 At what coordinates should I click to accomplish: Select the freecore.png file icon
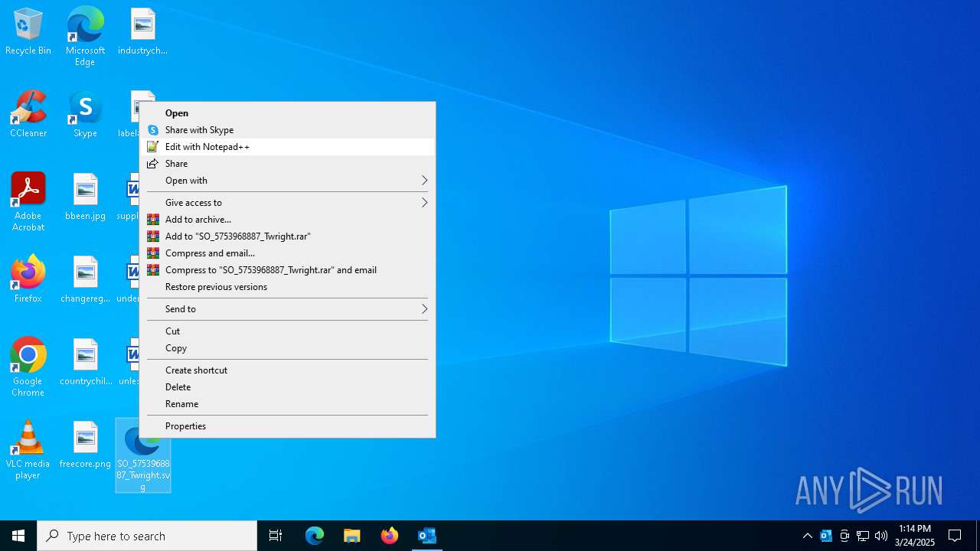point(85,445)
